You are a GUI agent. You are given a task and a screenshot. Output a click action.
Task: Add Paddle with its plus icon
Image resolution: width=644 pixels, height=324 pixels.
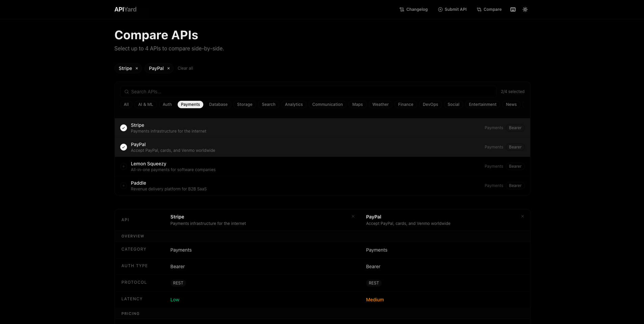124,186
